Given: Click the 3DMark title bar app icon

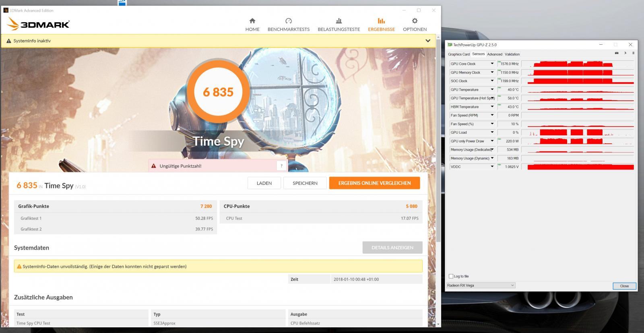Looking at the screenshot, I should click(x=6, y=10).
